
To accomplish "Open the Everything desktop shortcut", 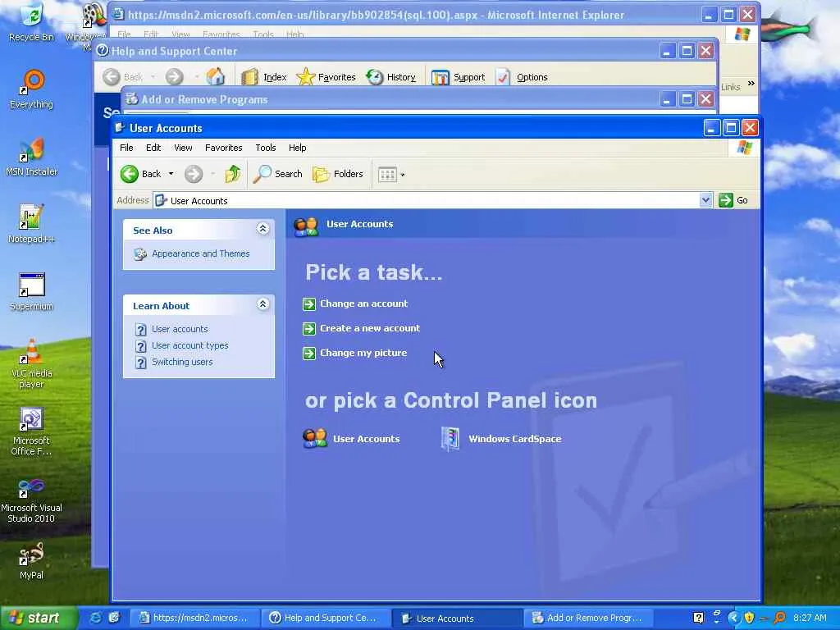I will [x=32, y=89].
